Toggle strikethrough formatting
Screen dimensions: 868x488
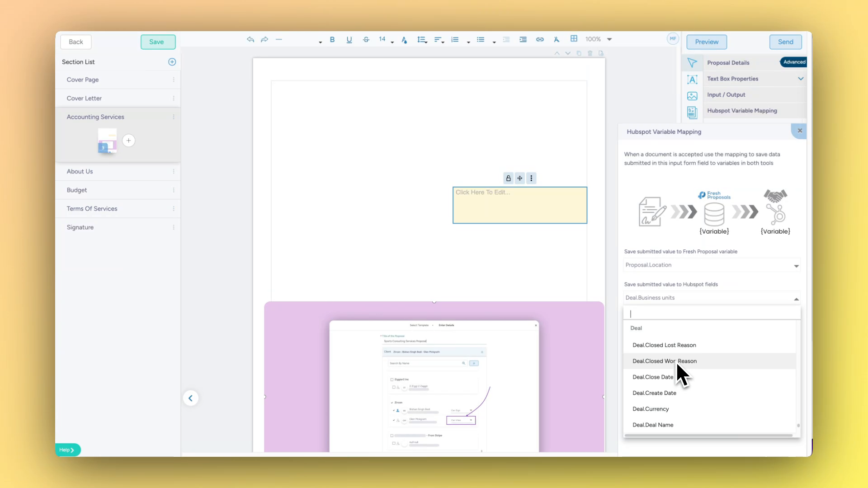[x=366, y=39]
